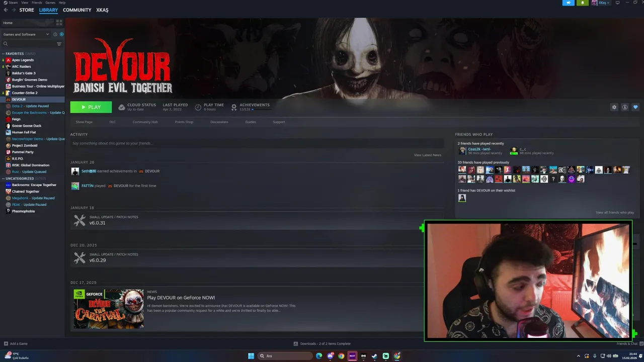Click the green PLAY button
The width and height of the screenshot is (644, 362).
pos(91,107)
